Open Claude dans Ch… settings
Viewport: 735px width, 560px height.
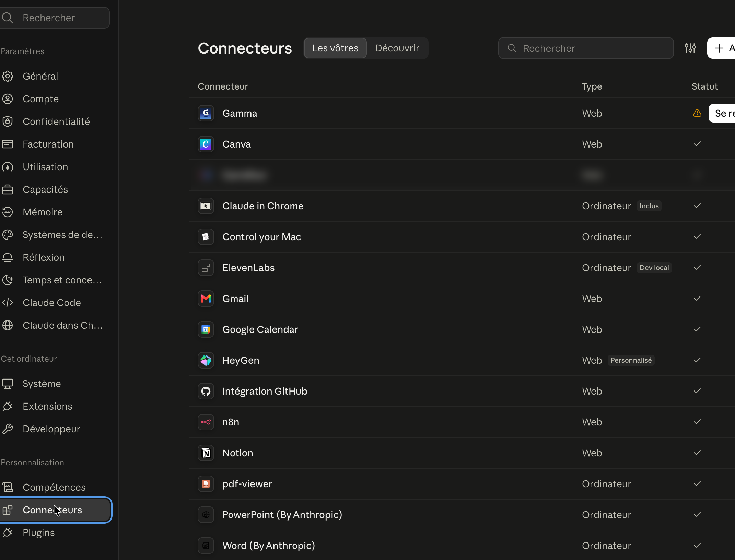[55, 325]
